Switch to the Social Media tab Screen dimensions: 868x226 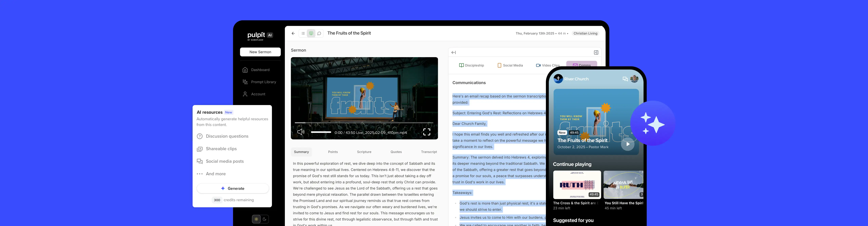(x=510, y=65)
